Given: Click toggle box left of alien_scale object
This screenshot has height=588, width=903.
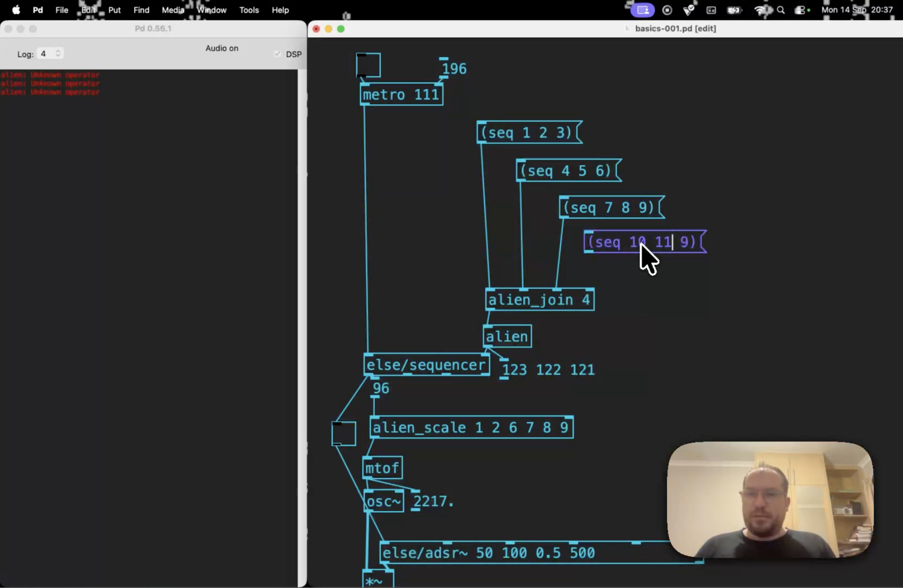Looking at the screenshot, I should coord(344,433).
